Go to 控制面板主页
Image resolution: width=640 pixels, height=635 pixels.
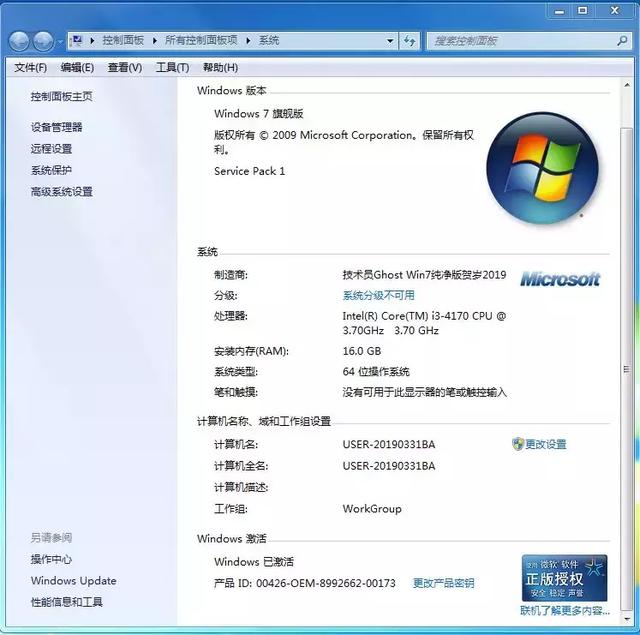62,96
